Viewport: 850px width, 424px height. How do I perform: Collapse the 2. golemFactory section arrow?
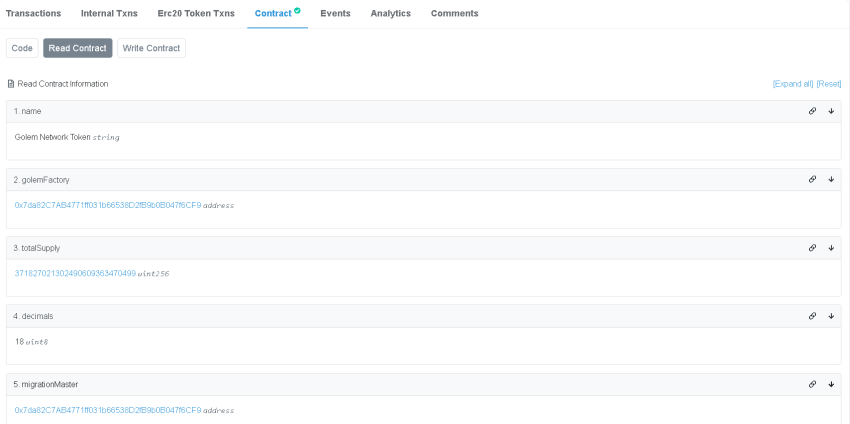(x=831, y=179)
